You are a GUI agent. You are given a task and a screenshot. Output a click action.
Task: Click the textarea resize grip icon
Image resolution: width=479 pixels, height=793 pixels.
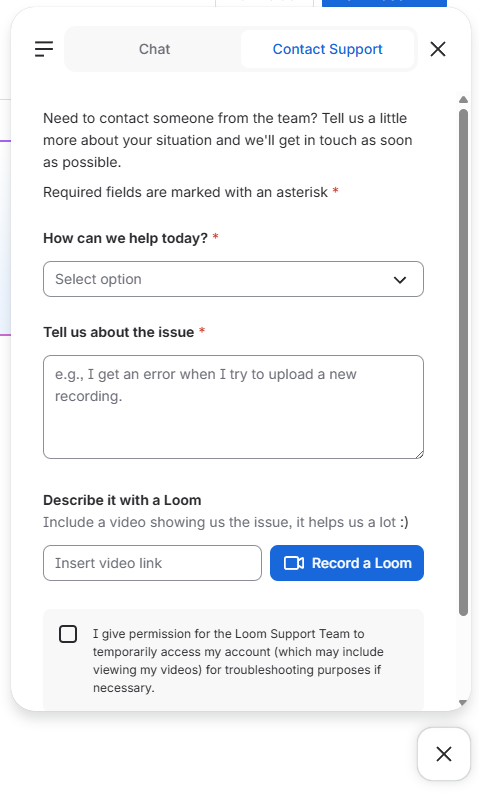click(419, 454)
